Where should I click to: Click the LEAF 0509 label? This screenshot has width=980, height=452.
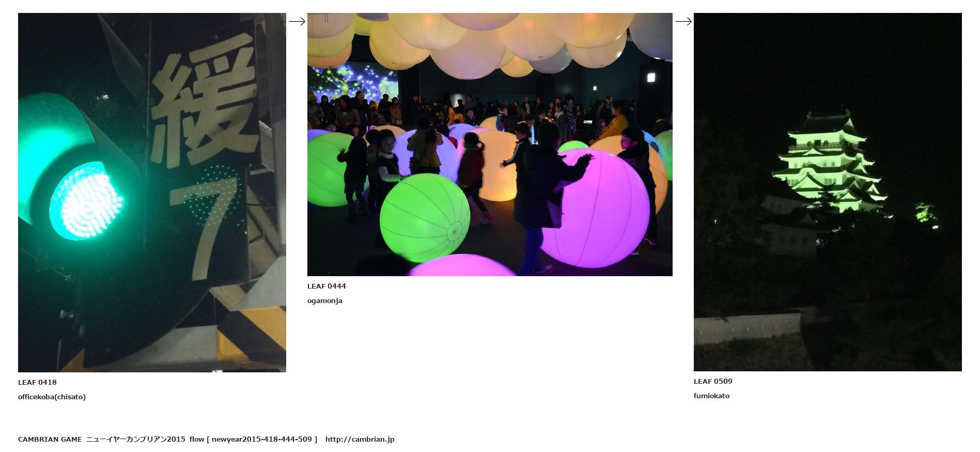(x=712, y=381)
